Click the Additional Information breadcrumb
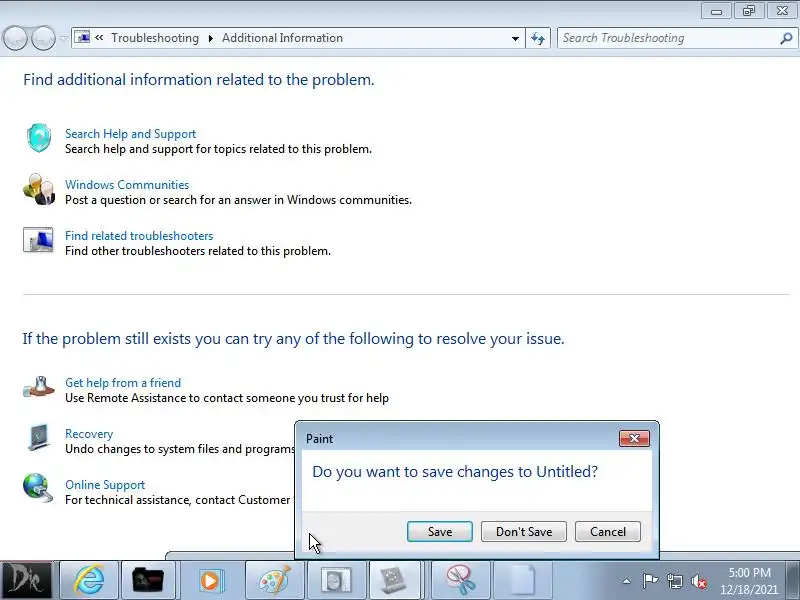800x600 pixels. [x=282, y=38]
